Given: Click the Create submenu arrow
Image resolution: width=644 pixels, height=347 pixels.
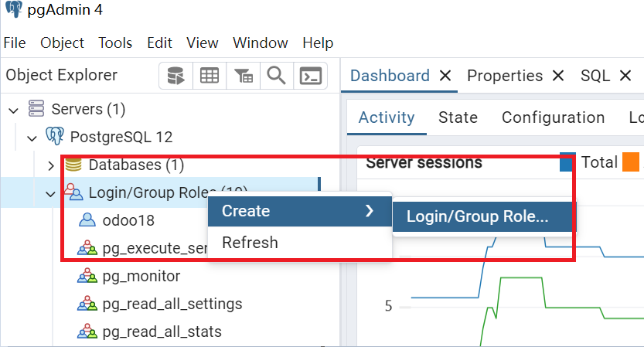Looking at the screenshot, I should (370, 211).
